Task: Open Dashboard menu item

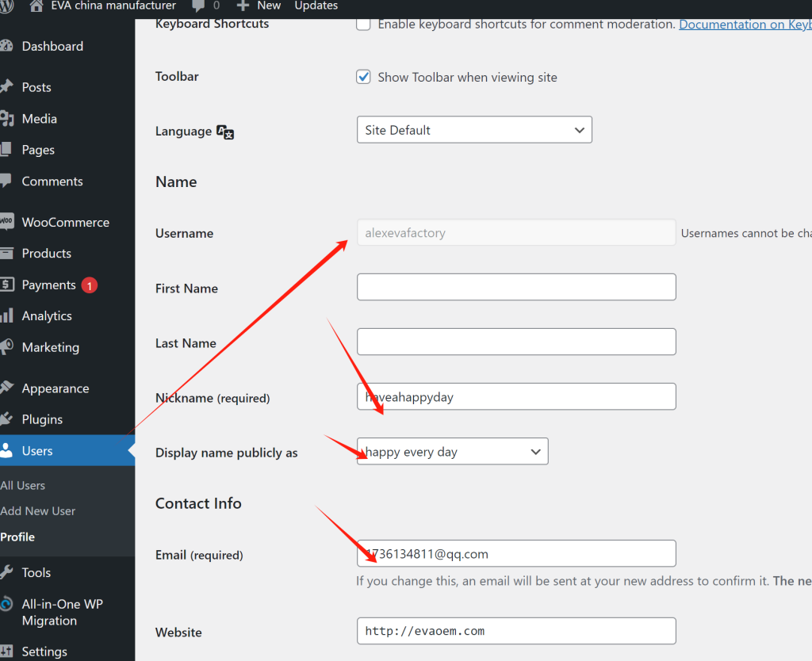Action: pos(52,46)
